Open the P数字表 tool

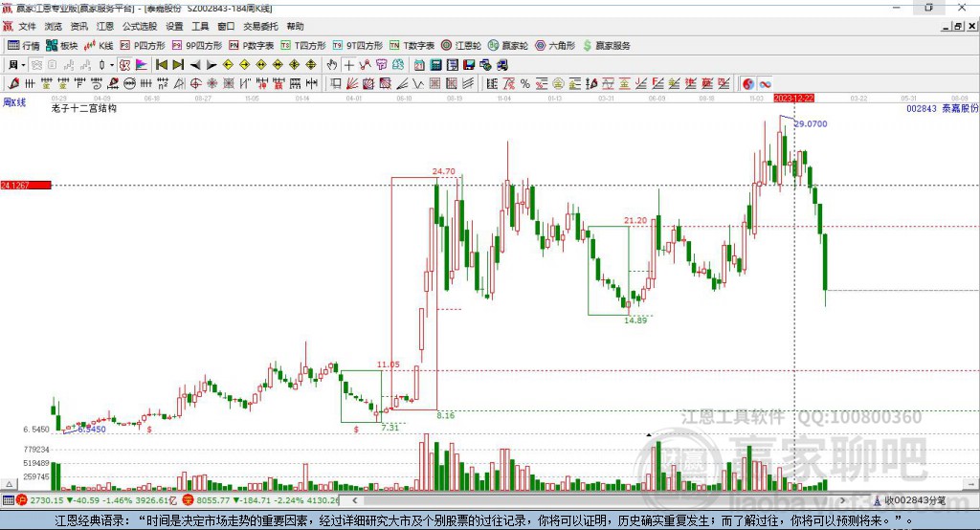[252, 46]
